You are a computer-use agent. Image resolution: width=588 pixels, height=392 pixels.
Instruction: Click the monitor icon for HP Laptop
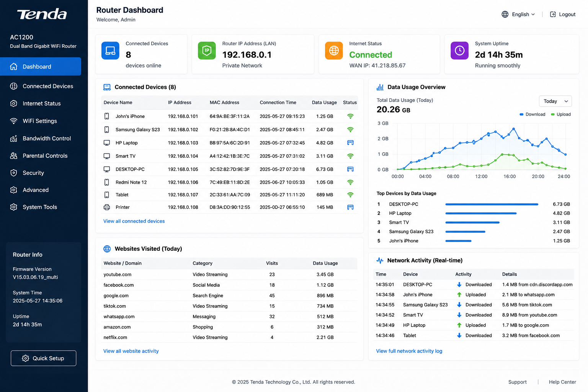tap(107, 143)
